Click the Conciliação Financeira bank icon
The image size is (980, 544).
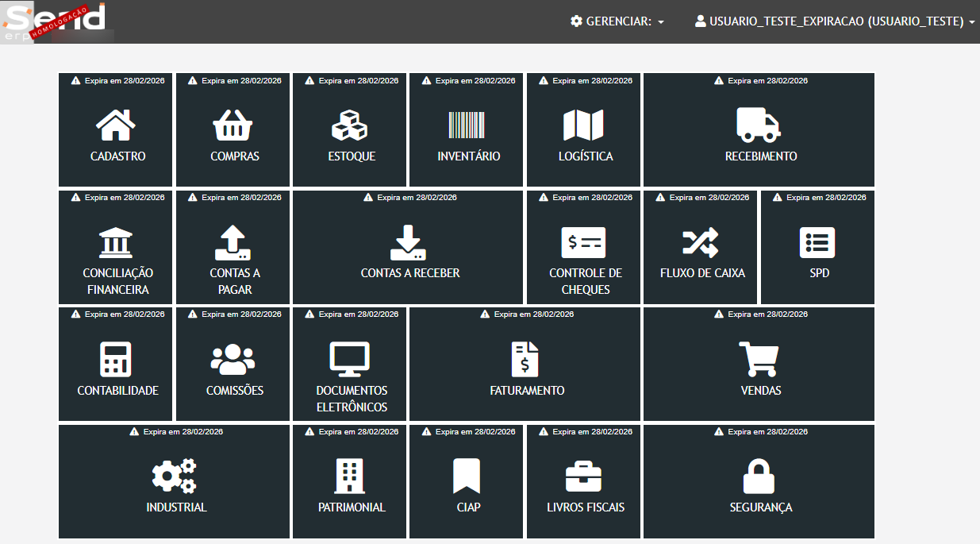click(x=116, y=243)
